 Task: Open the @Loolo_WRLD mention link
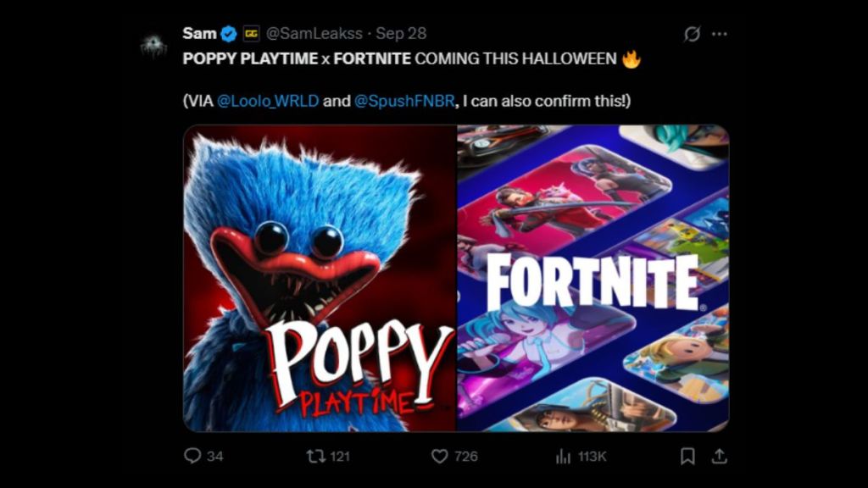(268, 101)
